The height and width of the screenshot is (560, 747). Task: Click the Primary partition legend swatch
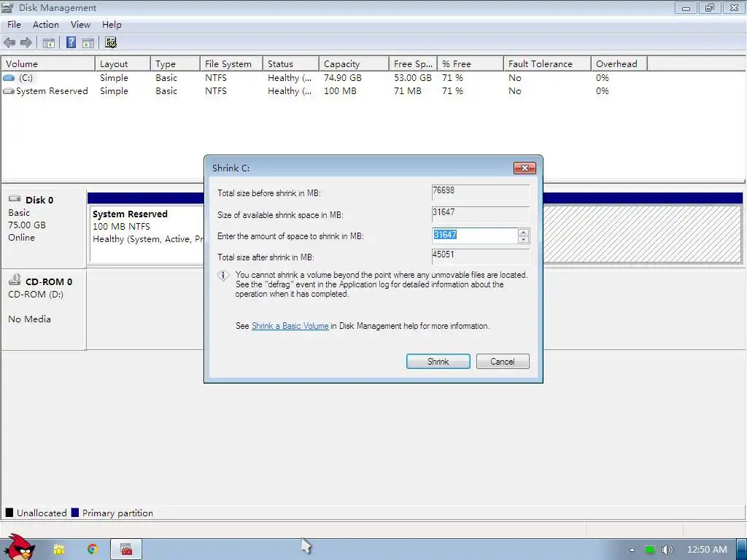pos(75,513)
